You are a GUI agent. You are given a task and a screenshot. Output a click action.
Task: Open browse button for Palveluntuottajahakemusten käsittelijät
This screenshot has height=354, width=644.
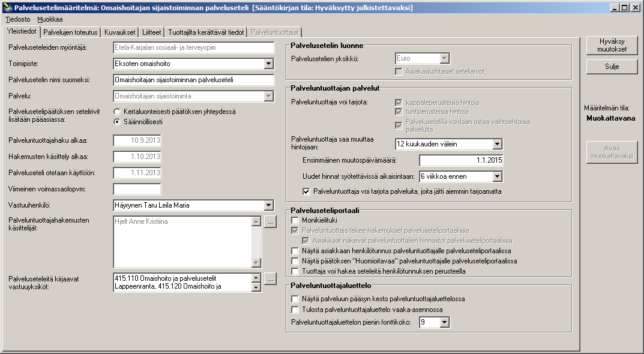pyautogui.click(x=270, y=222)
